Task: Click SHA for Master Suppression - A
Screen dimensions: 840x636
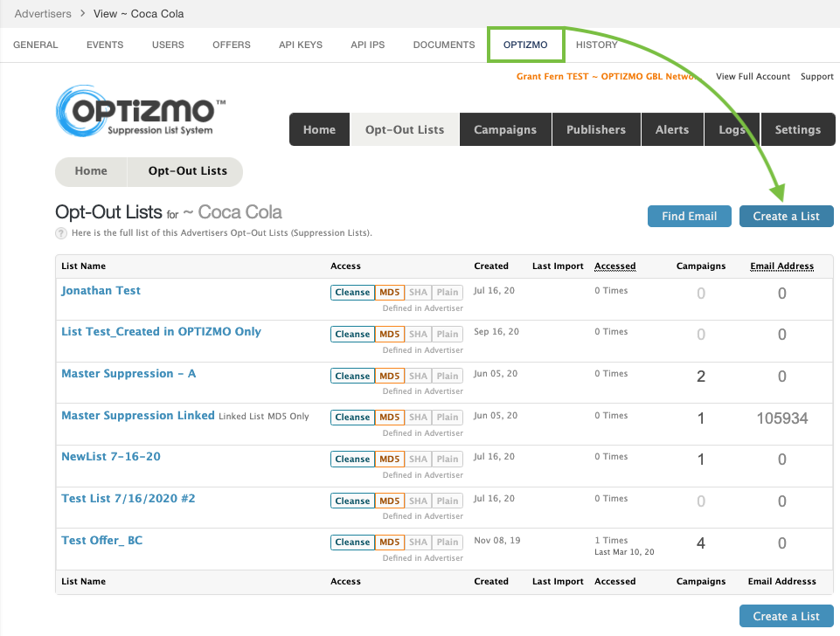Action: coord(418,376)
